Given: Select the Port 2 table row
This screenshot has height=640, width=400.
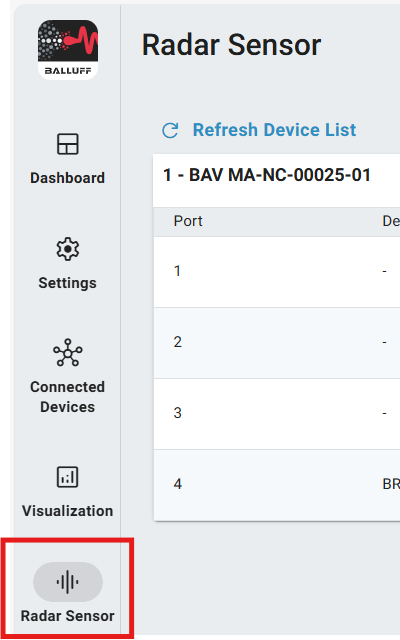Looking at the screenshot, I should (277, 343).
